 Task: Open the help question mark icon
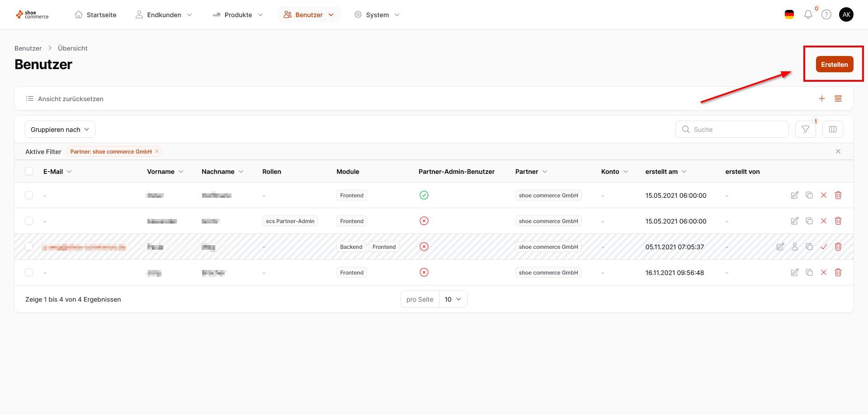(826, 15)
